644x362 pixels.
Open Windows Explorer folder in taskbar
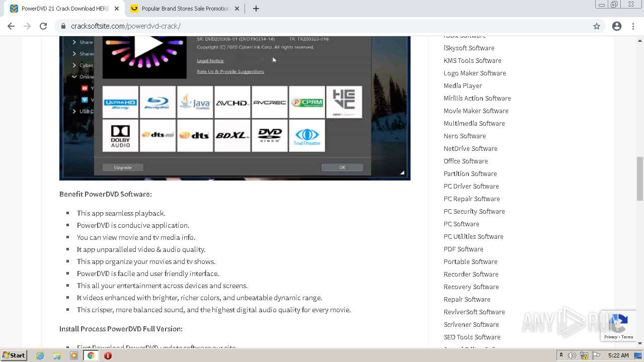click(57, 355)
